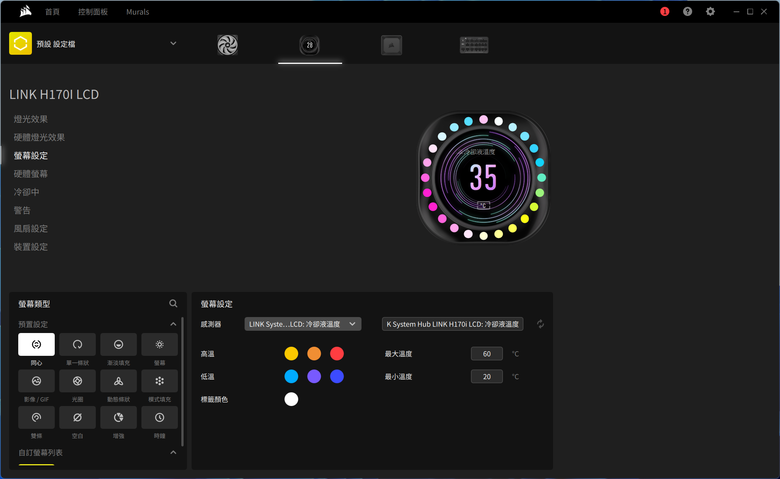Open the 感測器 sensor dropdown
The height and width of the screenshot is (479, 780).
pos(302,324)
